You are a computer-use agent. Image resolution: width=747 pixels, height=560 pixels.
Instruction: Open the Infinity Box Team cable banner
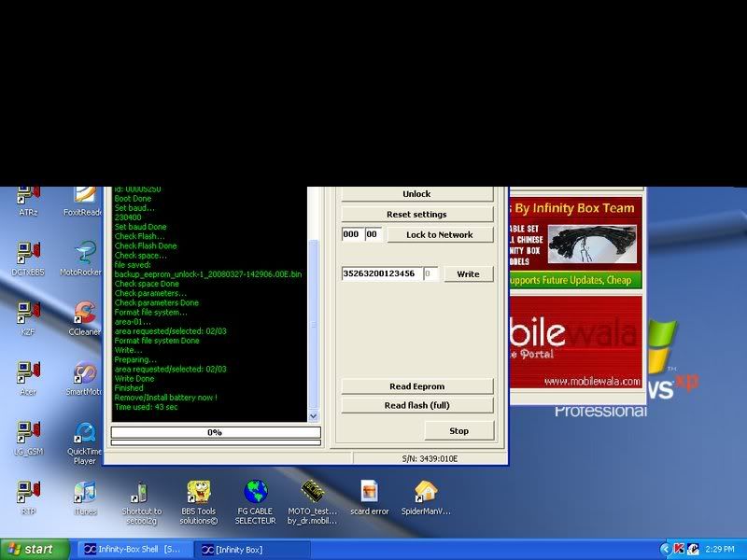575,243
